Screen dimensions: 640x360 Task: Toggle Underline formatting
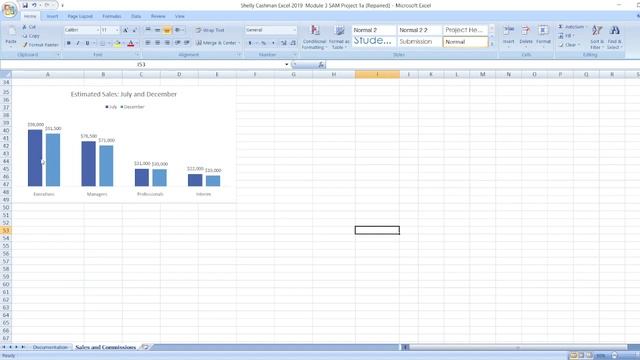point(87,43)
